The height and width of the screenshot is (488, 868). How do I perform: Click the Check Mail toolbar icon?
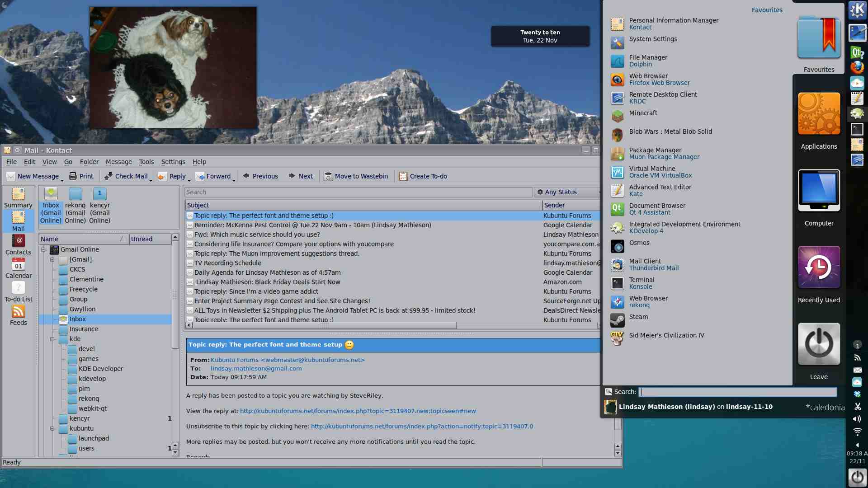pyautogui.click(x=108, y=176)
